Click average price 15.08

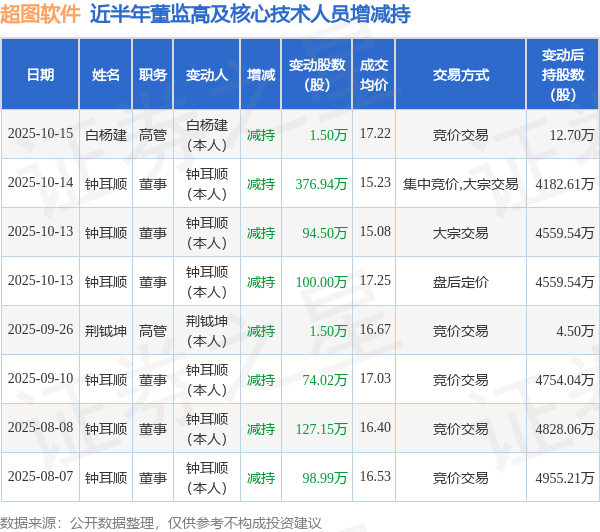375,232
